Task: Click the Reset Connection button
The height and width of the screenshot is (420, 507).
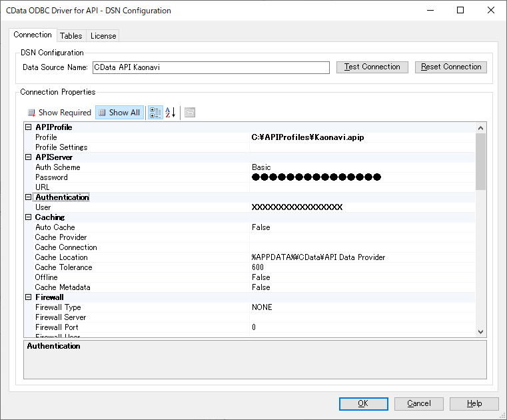Action: click(x=451, y=67)
